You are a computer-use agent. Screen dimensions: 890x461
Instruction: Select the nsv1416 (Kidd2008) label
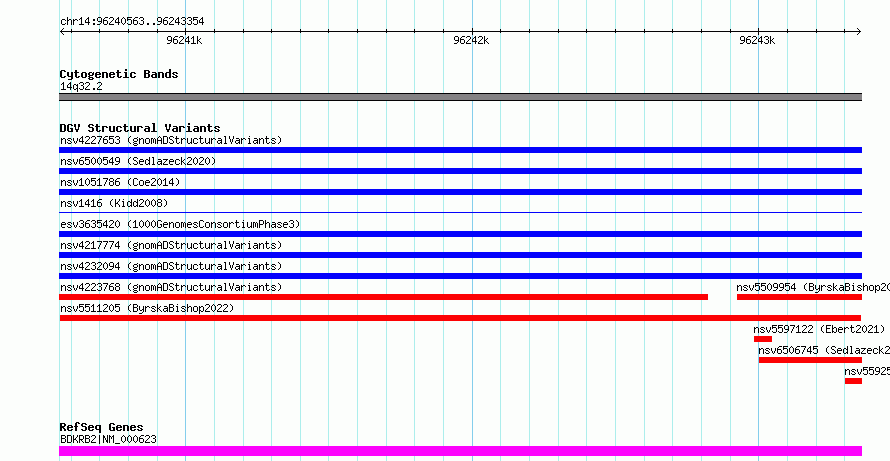coord(114,203)
